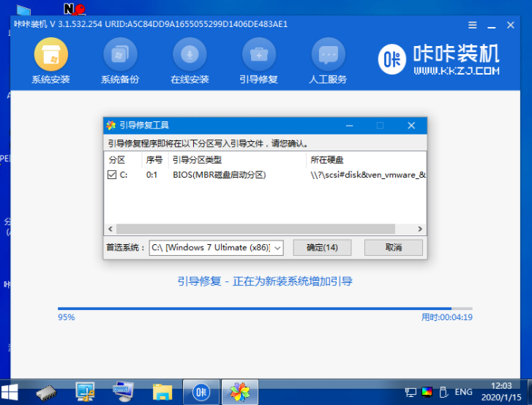Sort by the 引导分区类型 column header
The width and height of the screenshot is (532, 405).
(x=197, y=160)
